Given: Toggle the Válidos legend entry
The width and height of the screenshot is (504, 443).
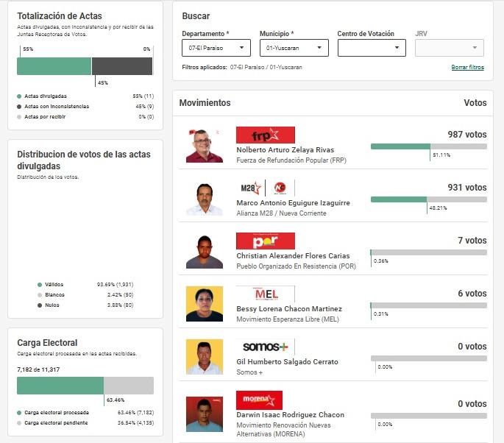Looking at the screenshot, I should 54,284.
